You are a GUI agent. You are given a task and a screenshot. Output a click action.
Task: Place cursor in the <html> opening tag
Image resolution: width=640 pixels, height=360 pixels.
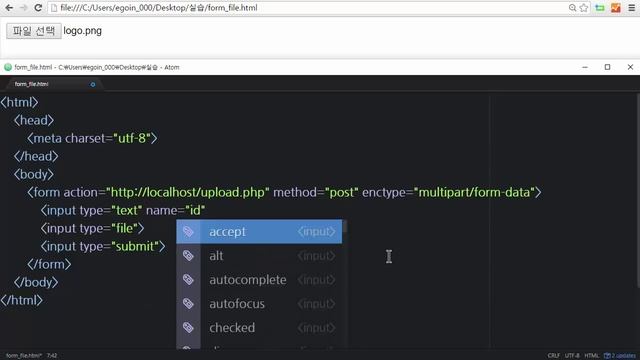[19, 102]
